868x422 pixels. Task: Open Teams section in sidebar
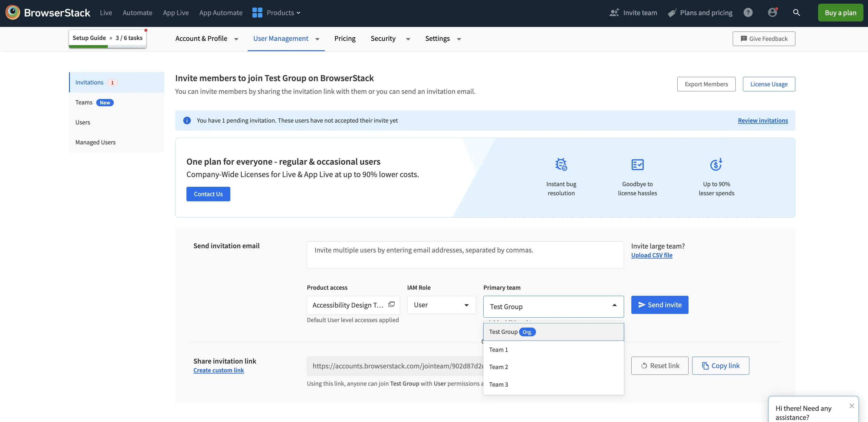pyautogui.click(x=84, y=102)
